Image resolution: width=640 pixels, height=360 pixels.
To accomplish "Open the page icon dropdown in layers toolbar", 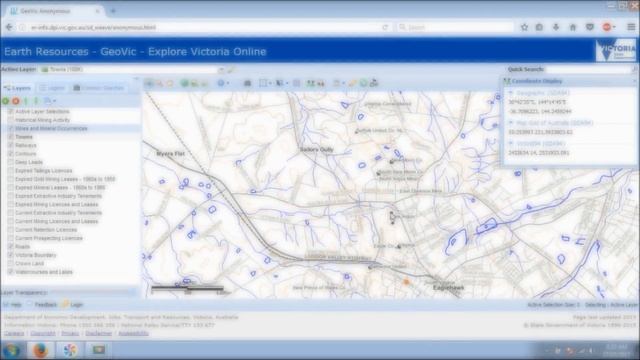I will coord(55,101).
